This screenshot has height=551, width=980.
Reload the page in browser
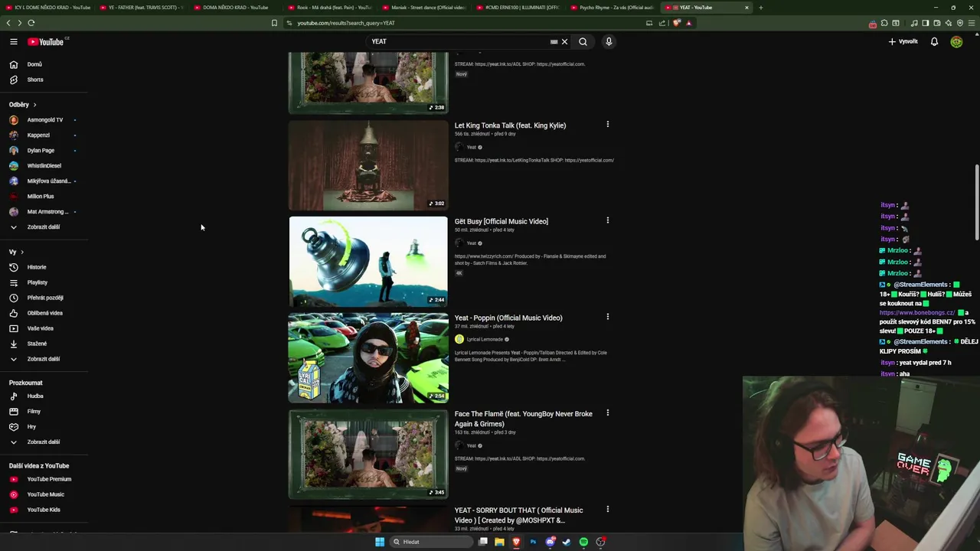[x=31, y=23]
